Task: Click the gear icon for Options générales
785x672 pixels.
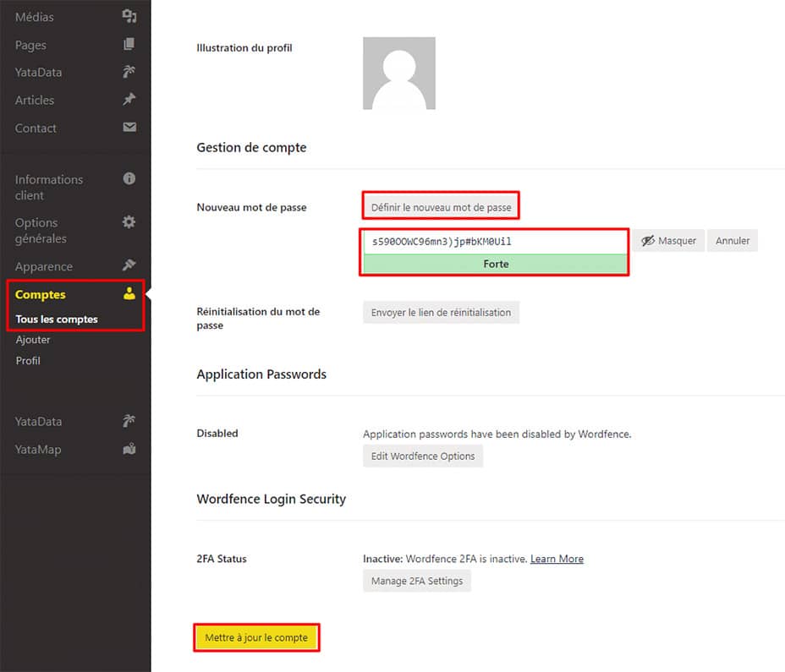Action: click(129, 222)
